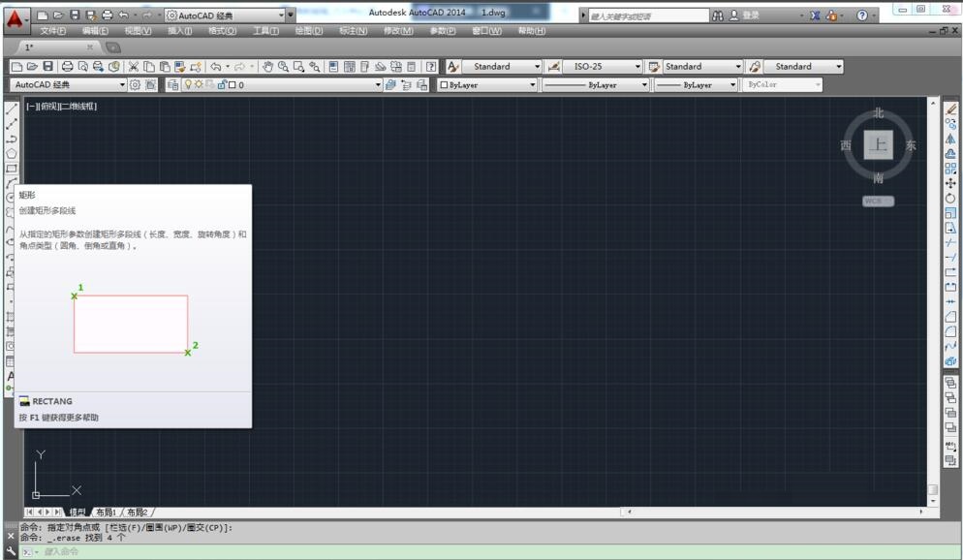Click the Pan hand icon
This screenshot has height=560, width=963.
[x=267, y=66]
